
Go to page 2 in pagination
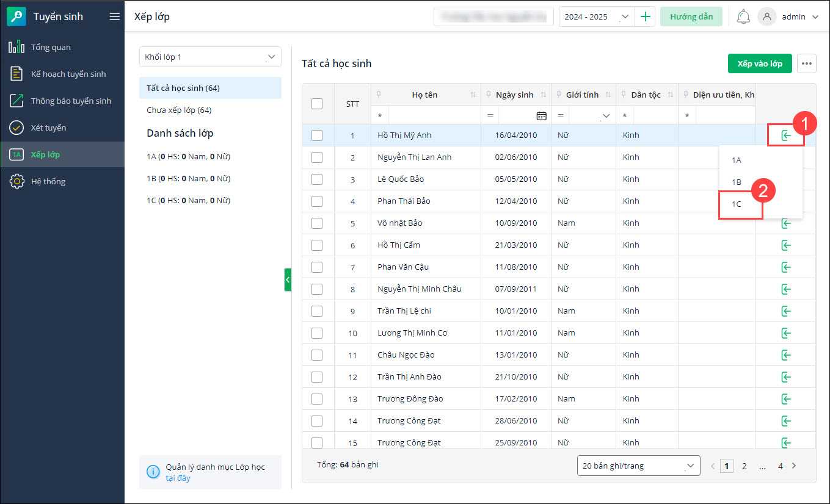[x=744, y=466]
